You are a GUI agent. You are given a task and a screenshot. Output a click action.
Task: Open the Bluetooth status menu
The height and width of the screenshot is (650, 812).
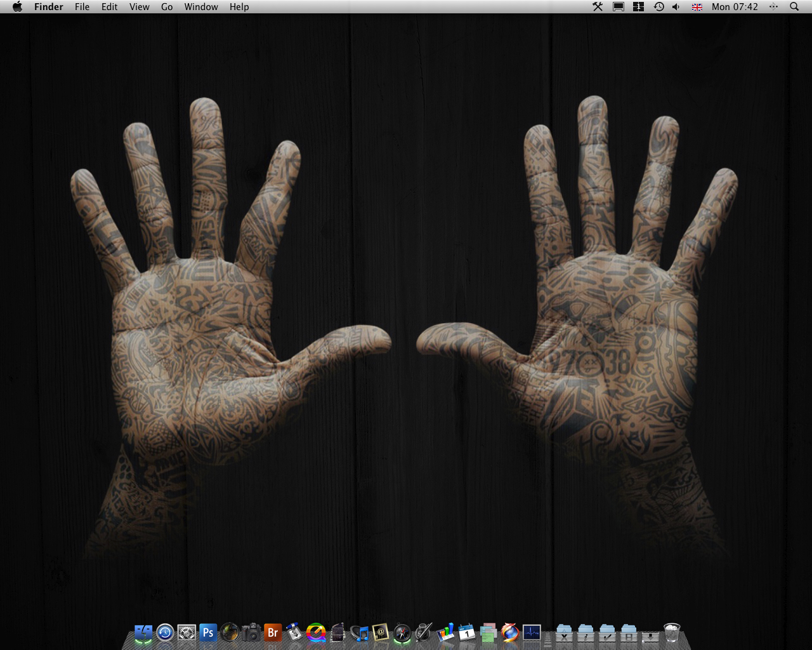(773, 7)
